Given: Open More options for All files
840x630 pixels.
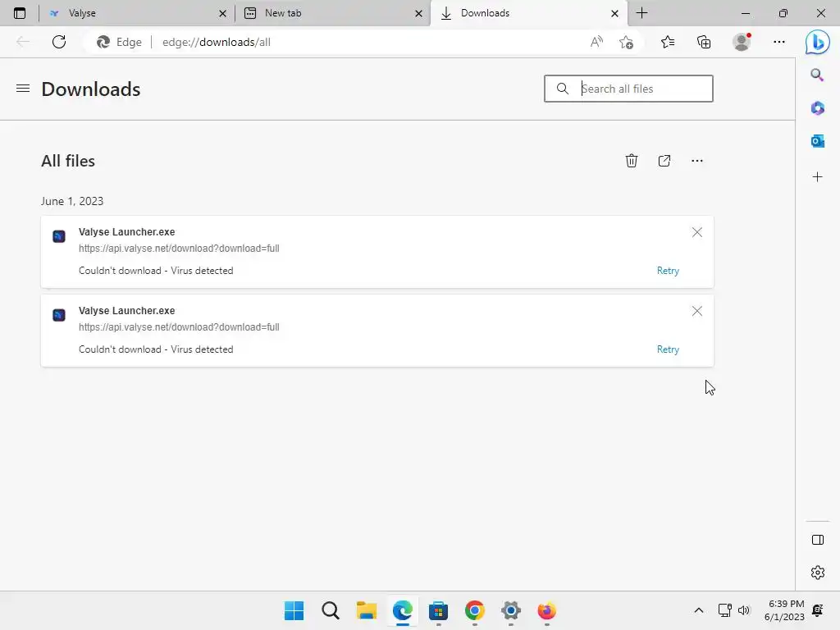Looking at the screenshot, I should click(x=697, y=161).
